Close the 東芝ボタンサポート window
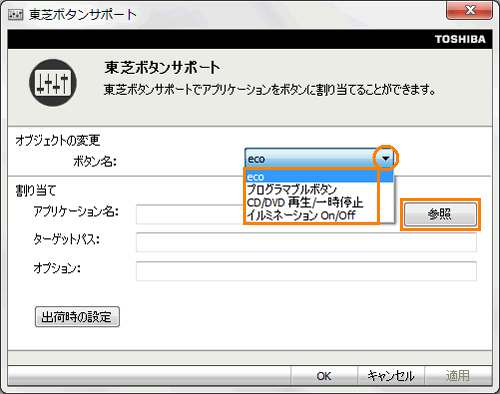500x394 pixels. tap(469, 11)
